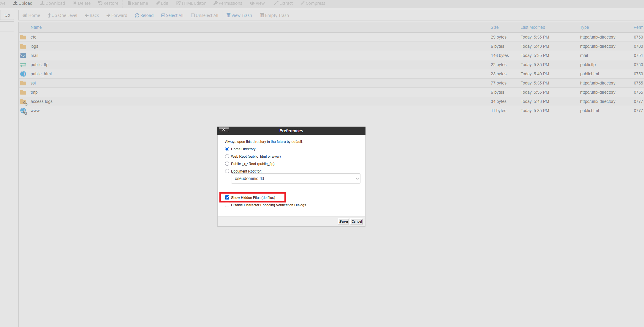Sort the list by Name column header

coord(36,27)
